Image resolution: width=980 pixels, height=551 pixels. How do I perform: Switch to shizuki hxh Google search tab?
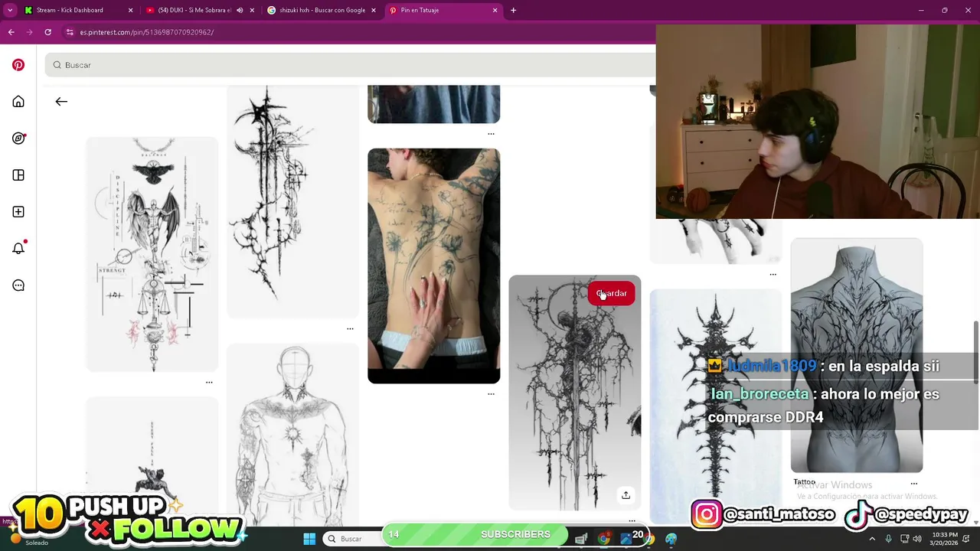(x=322, y=10)
